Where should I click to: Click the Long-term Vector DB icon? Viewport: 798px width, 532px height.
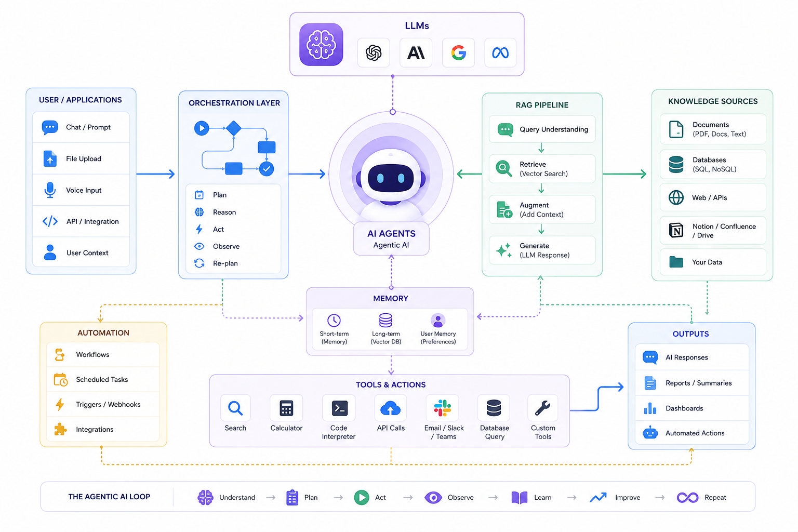pos(385,320)
